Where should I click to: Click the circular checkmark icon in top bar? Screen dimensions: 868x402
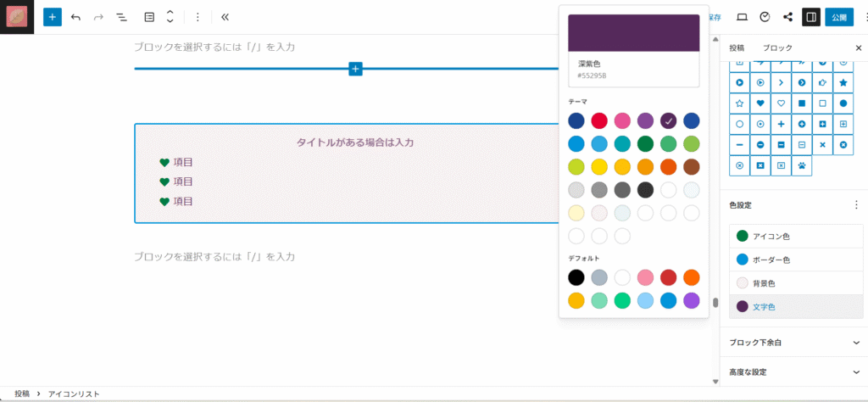click(765, 17)
